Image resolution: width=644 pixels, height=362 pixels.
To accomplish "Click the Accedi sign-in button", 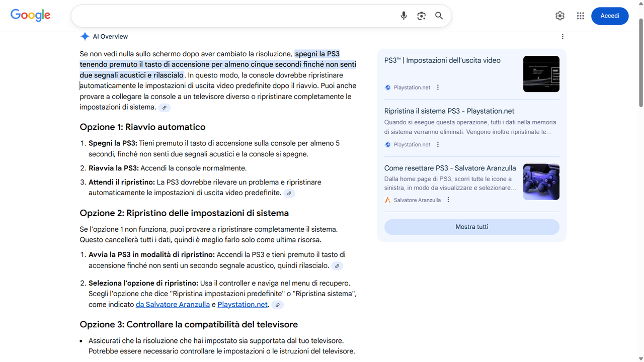I will 610,16.
